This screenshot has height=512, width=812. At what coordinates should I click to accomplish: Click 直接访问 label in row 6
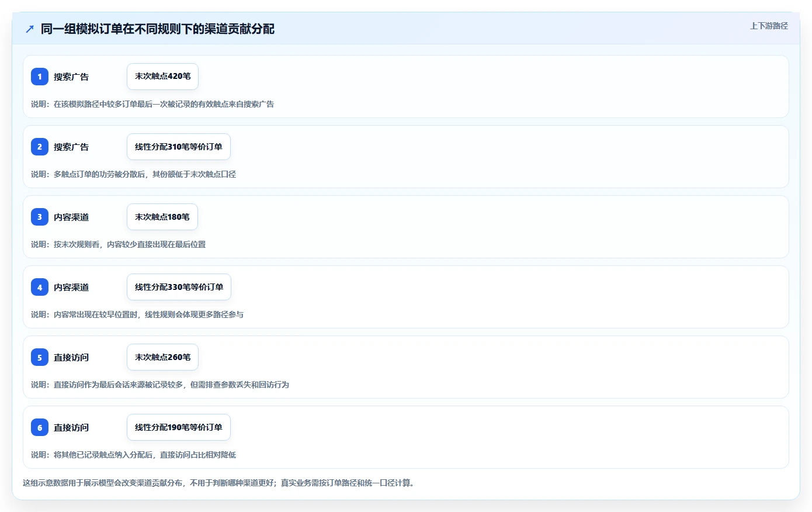point(71,427)
